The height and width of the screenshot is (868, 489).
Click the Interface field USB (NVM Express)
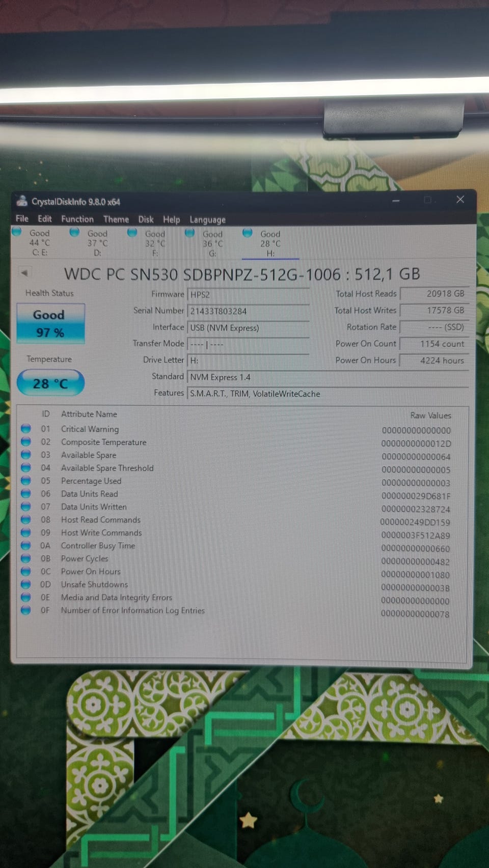coord(249,328)
